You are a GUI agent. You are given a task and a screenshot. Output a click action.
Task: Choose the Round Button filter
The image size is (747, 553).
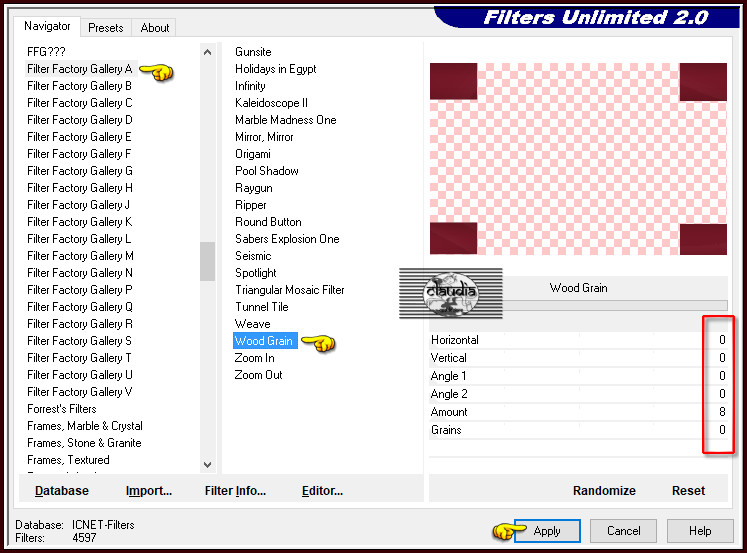[x=268, y=222]
